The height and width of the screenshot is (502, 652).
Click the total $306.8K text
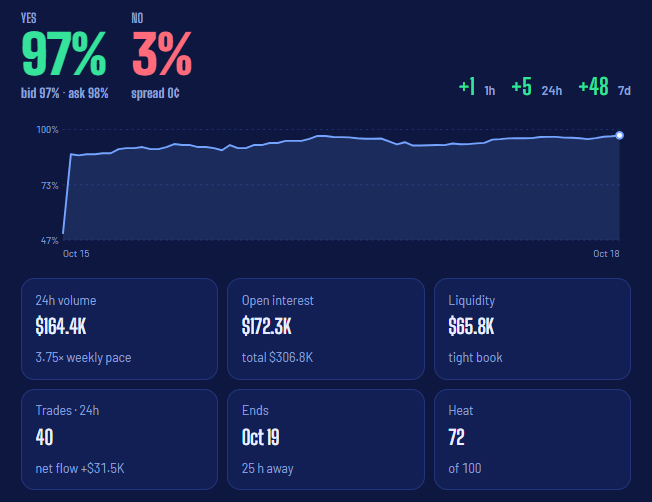pyautogui.click(x=277, y=357)
